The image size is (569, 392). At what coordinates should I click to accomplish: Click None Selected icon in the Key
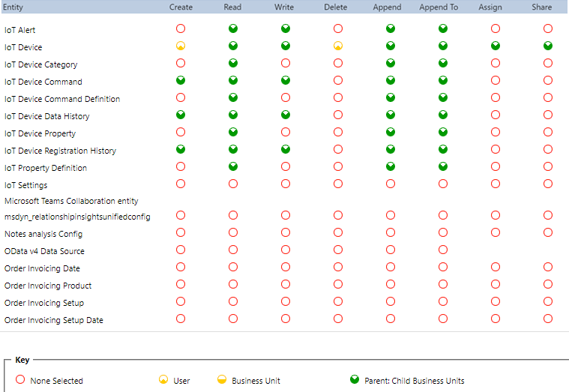pos(20,380)
